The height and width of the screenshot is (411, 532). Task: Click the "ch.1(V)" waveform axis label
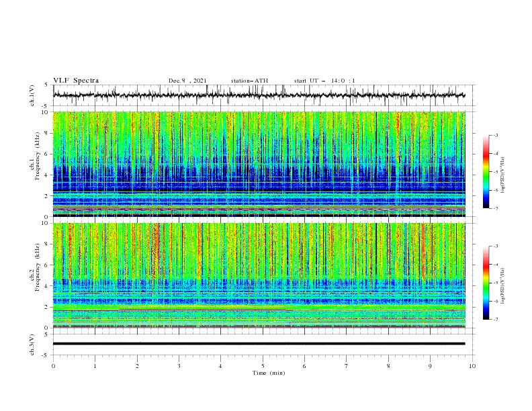32,95
